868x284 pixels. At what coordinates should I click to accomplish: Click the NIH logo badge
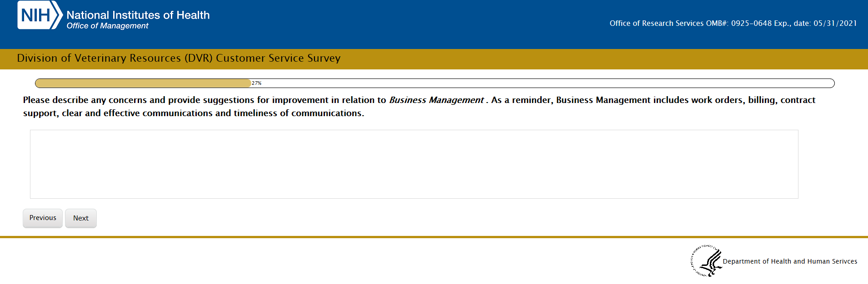[x=39, y=15]
